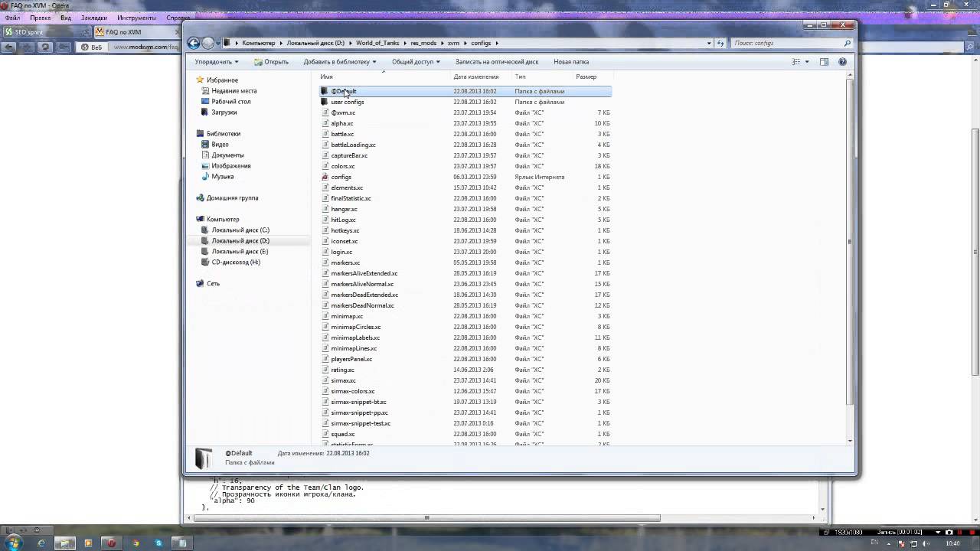Image resolution: width=980 pixels, height=551 pixels.
Task: Select CD-дисковод (H:) in sidebar
Action: (236, 262)
